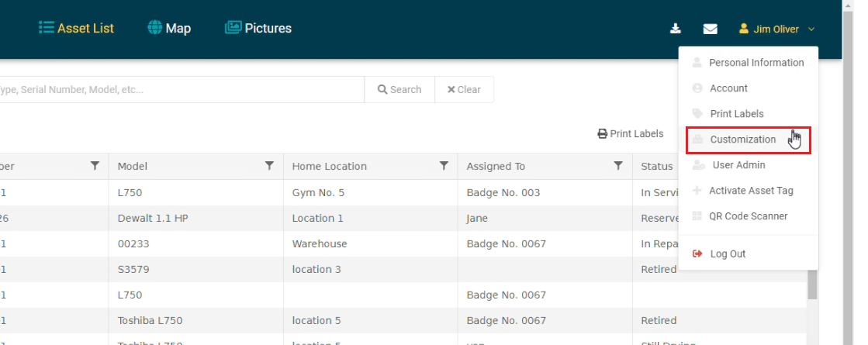Click Print Labels above the table
Screen dimensions: 868x345
point(630,133)
